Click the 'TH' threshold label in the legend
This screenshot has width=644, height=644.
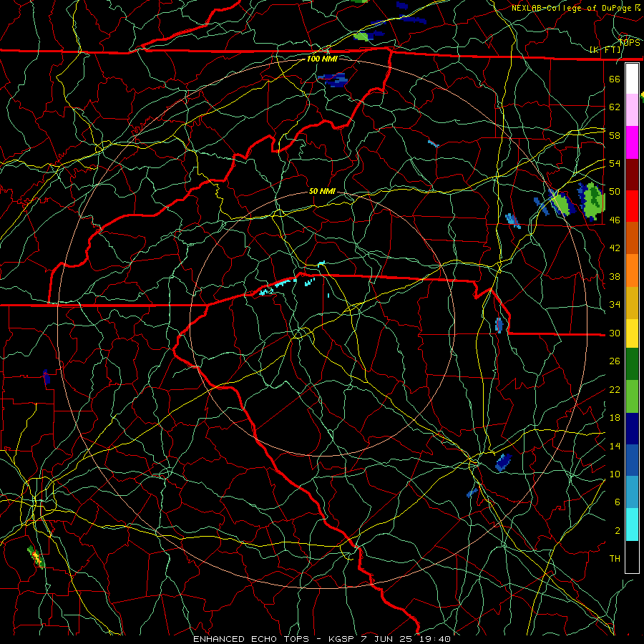pyautogui.click(x=615, y=559)
